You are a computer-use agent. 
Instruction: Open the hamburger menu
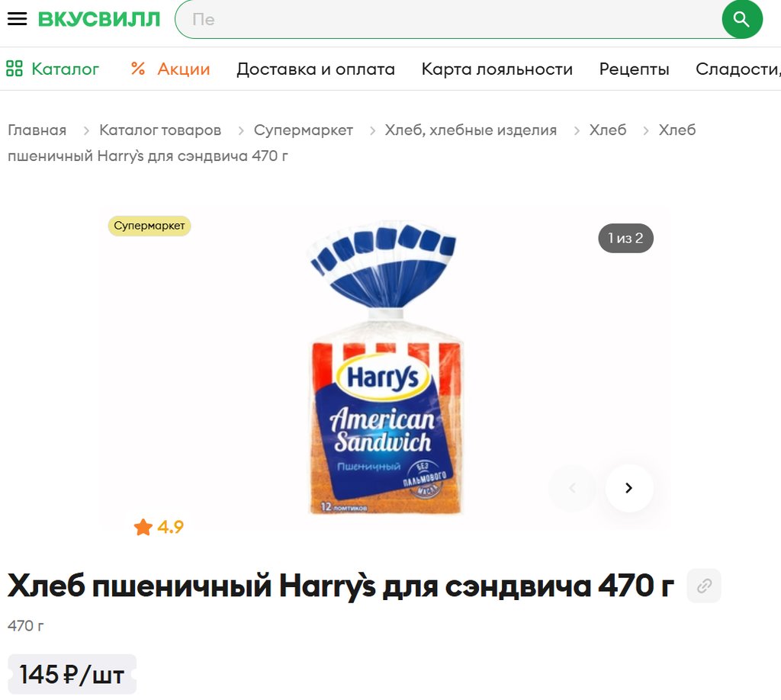pyautogui.click(x=17, y=19)
